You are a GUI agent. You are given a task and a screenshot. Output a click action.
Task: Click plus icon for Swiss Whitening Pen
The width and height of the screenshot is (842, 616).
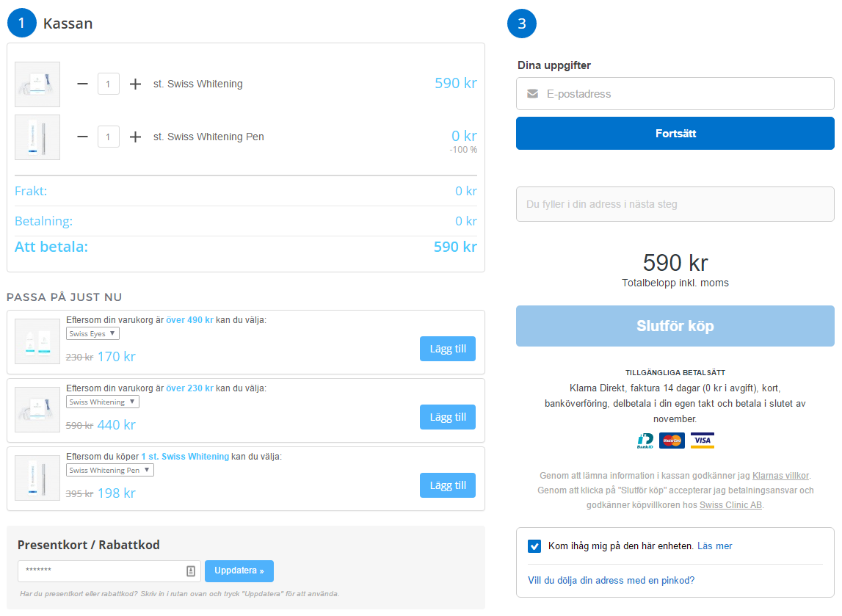tap(135, 137)
